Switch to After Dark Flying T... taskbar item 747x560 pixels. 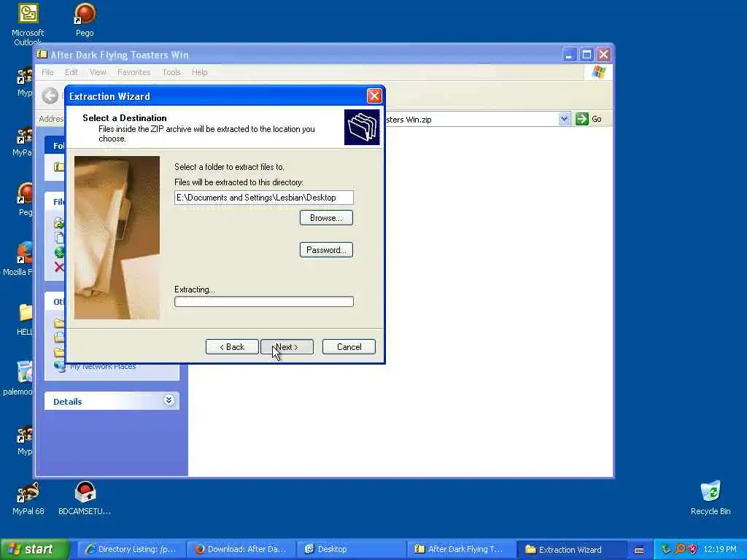460,549
